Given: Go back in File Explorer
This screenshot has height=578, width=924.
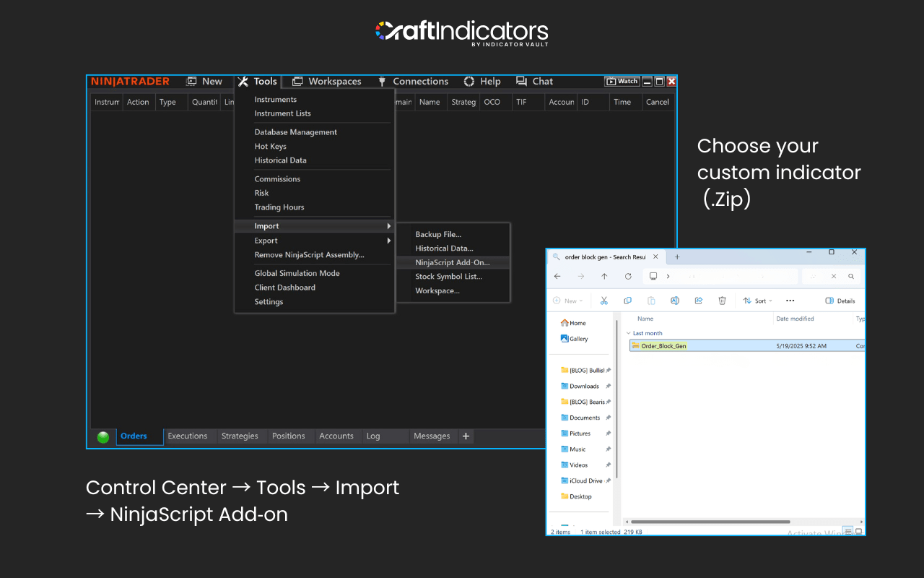Looking at the screenshot, I should 557,277.
